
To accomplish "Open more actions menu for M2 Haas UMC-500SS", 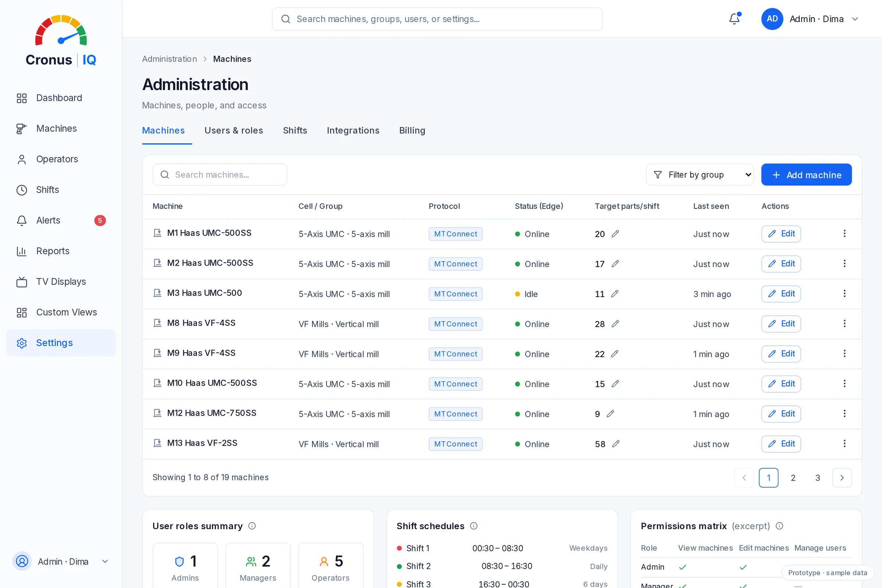I will coord(844,263).
